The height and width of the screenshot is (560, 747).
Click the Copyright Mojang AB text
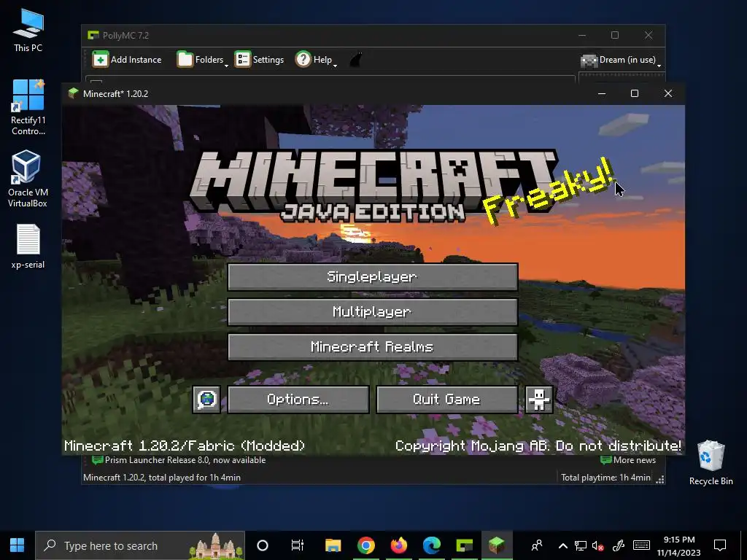coord(538,446)
